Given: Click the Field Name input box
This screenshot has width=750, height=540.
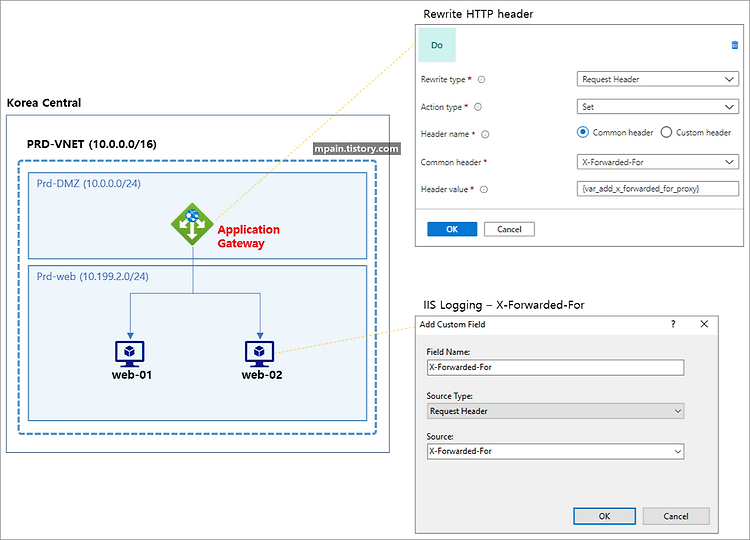Looking at the screenshot, I should tap(555, 367).
